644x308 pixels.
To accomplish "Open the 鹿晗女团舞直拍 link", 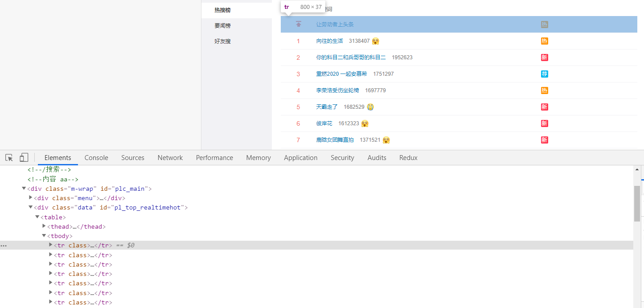I will (x=335, y=140).
